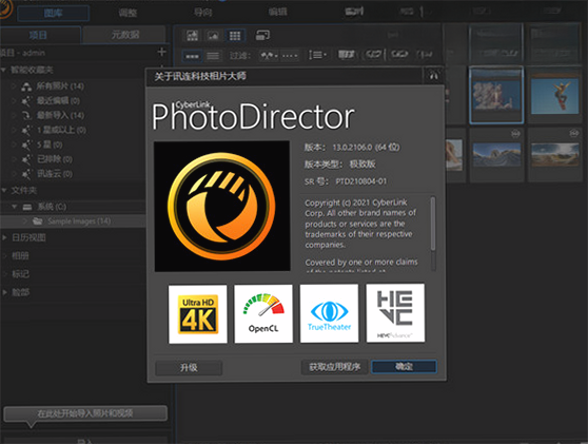Close the About PhotoDirector dialog
588x444 pixels.
434,76
